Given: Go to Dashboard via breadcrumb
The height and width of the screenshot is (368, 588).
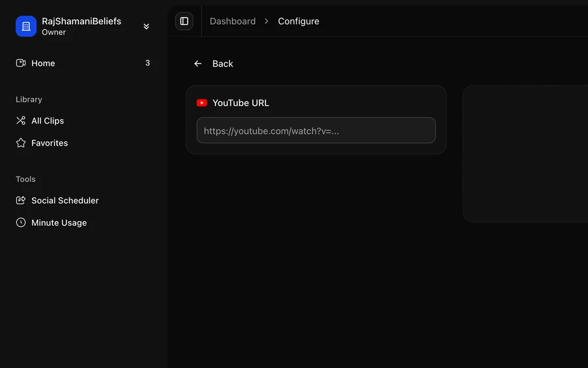Looking at the screenshot, I should (233, 21).
